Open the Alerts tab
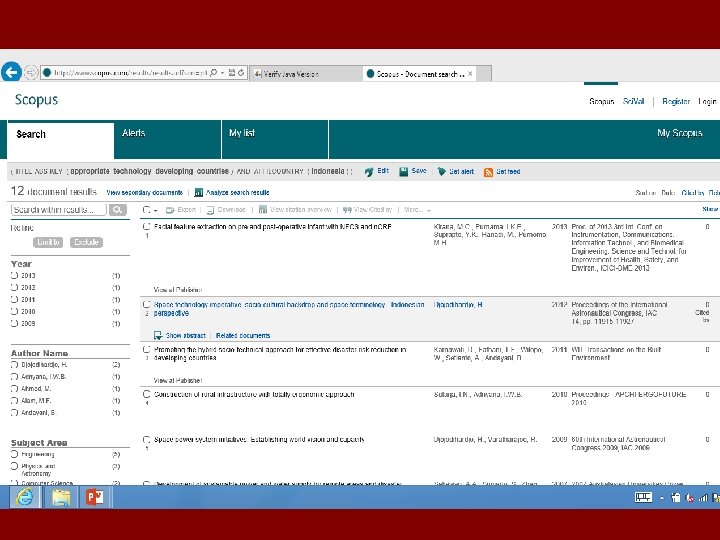 [168, 140]
